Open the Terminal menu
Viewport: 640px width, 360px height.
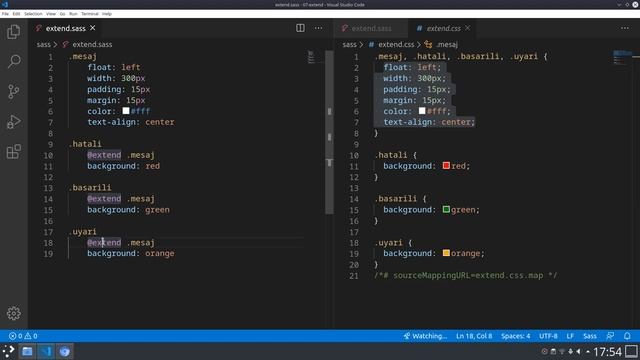(x=90, y=14)
